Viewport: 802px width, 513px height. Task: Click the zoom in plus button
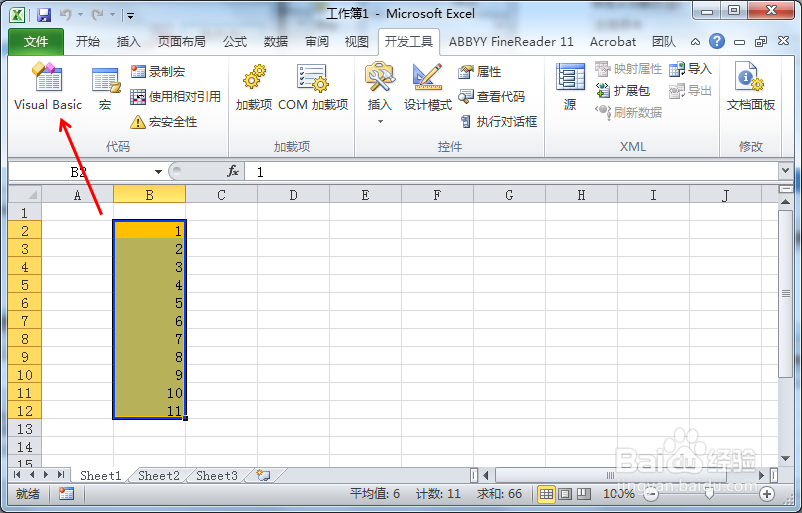(766, 494)
